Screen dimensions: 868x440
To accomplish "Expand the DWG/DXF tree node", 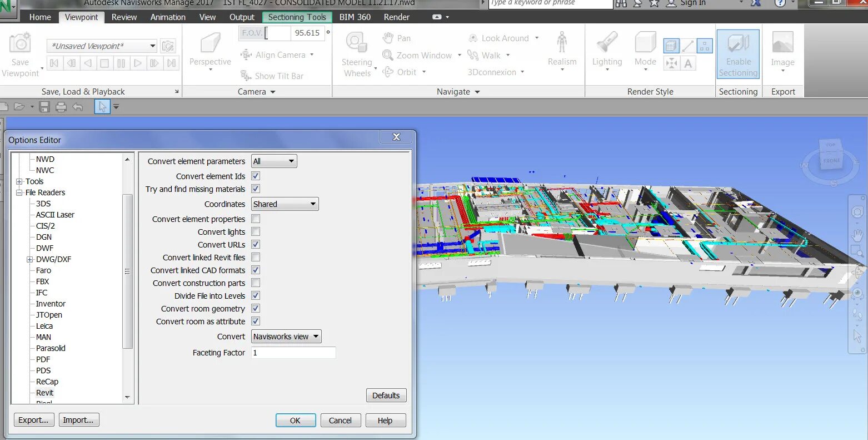I will [x=30, y=259].
